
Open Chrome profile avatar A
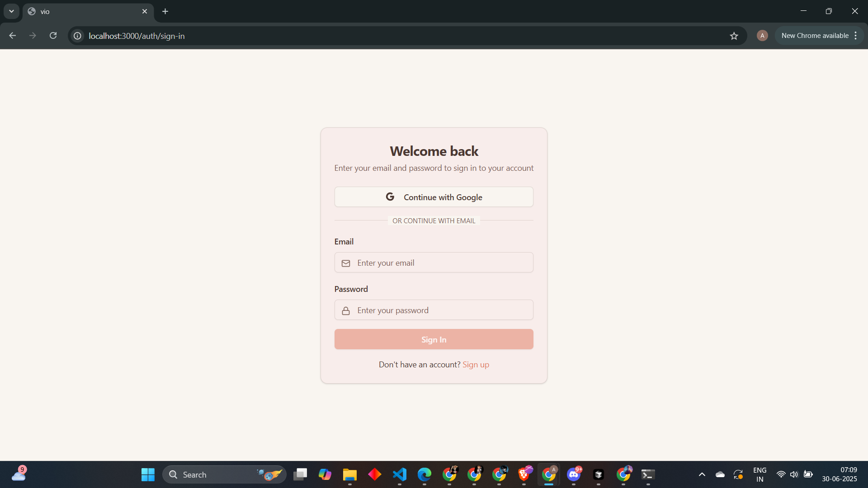pos(762,36)
